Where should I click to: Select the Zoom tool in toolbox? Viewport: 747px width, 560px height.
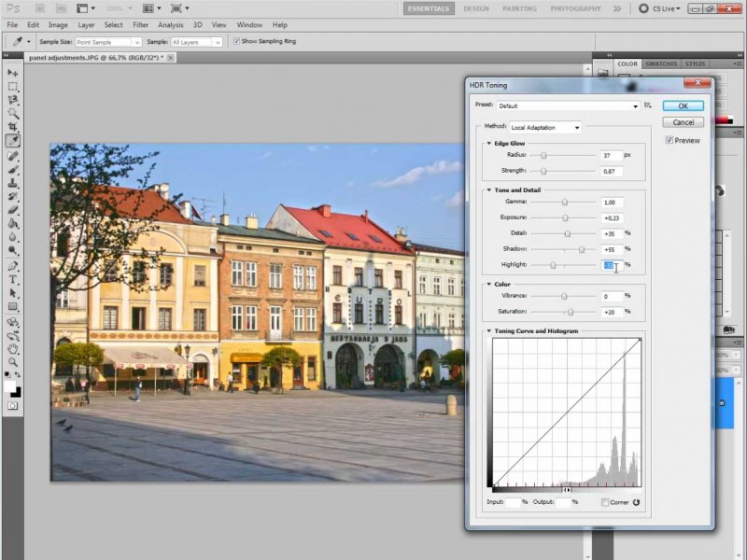(x=13, y=362)
